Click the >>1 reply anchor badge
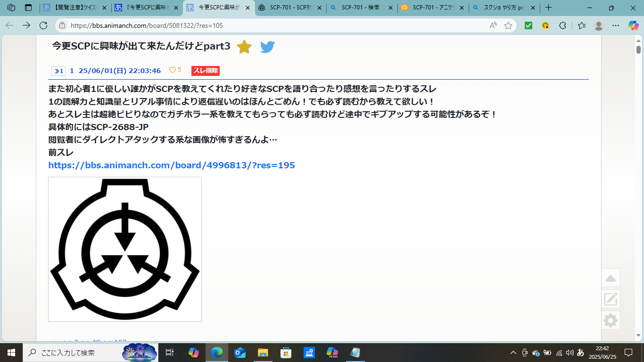This screenshot has height=362, width=644. click(58, 71)
